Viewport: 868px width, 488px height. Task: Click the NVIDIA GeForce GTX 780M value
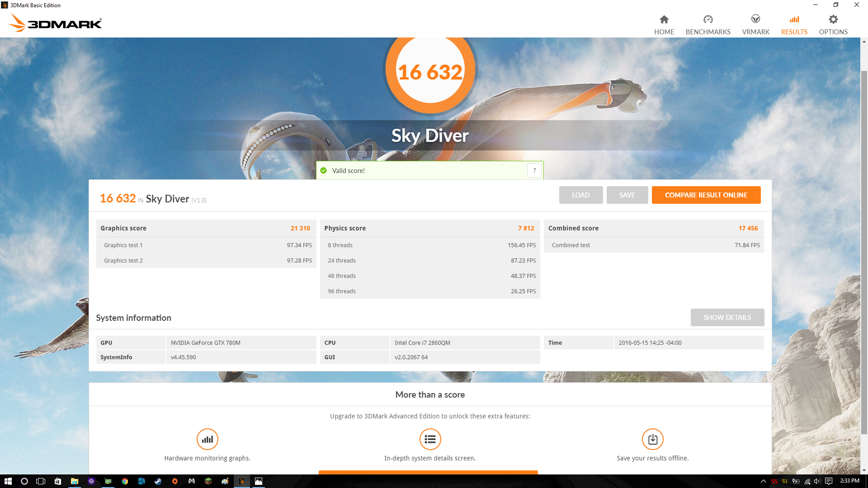(x=206, y=343)
